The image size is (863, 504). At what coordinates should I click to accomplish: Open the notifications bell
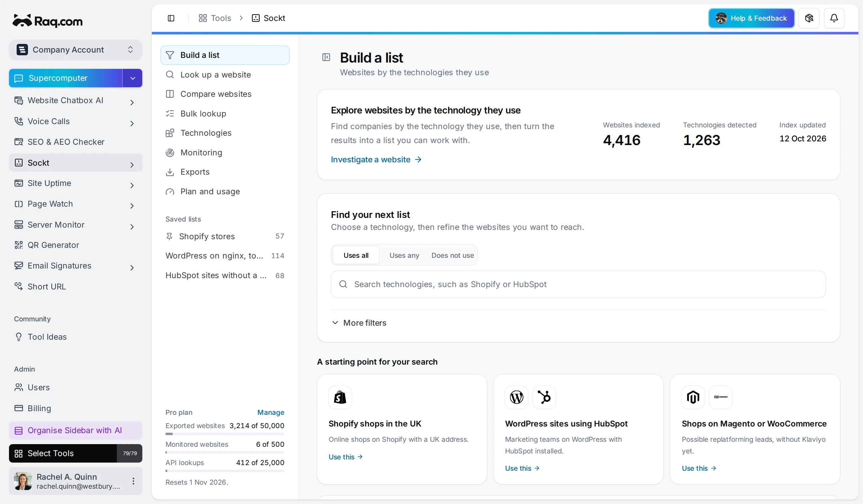tap(834, 18)
